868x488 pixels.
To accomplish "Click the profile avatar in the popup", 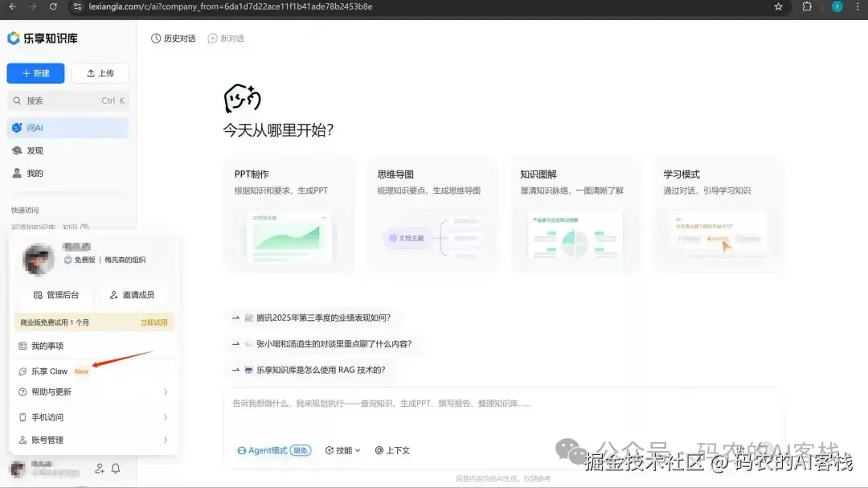I will tap(39, 259).
